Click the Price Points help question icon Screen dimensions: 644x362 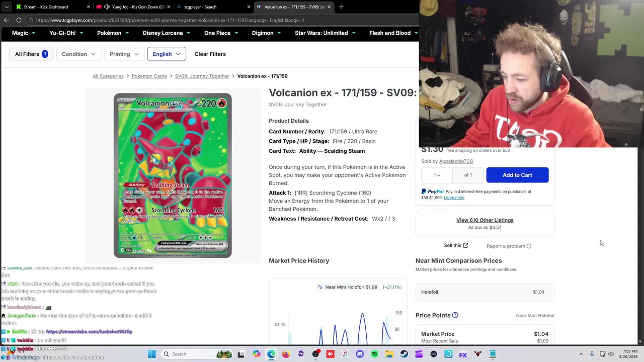455,315
